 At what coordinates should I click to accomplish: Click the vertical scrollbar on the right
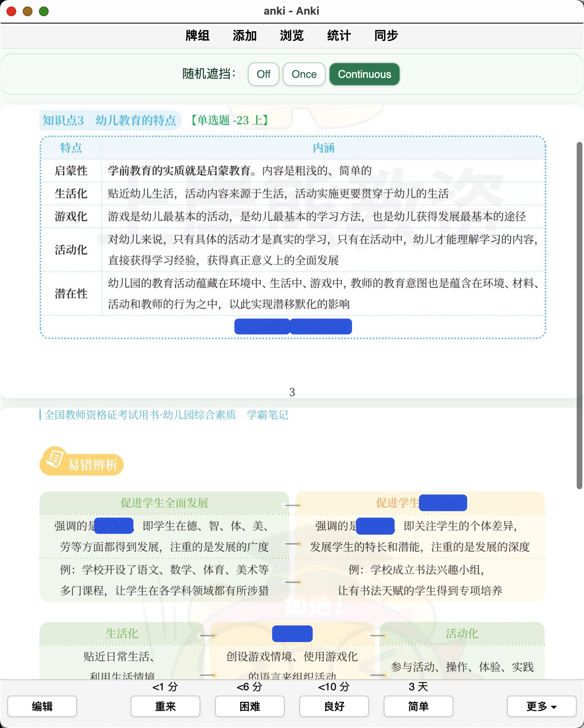click(x=580, y=315)
